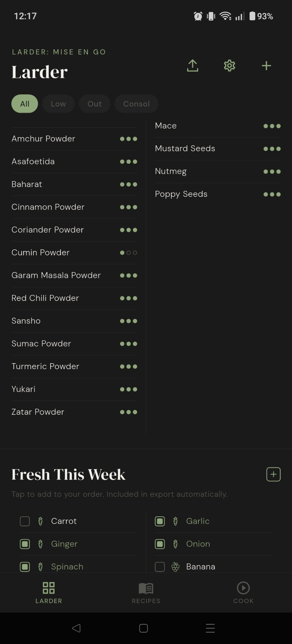The height and width of the screenshot is (644, 292).
Task: Open settings via the gear icon
Action: click(230, 65)
